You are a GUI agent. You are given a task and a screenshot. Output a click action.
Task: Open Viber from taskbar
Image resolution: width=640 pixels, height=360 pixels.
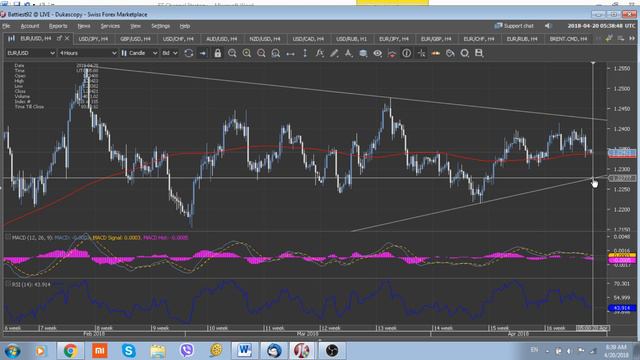tap(187, 351)
